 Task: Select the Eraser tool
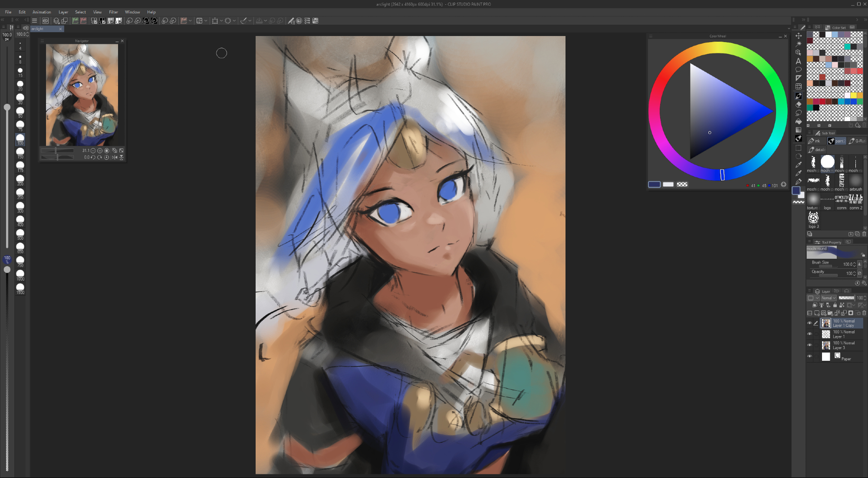click(x=798, y=104)
